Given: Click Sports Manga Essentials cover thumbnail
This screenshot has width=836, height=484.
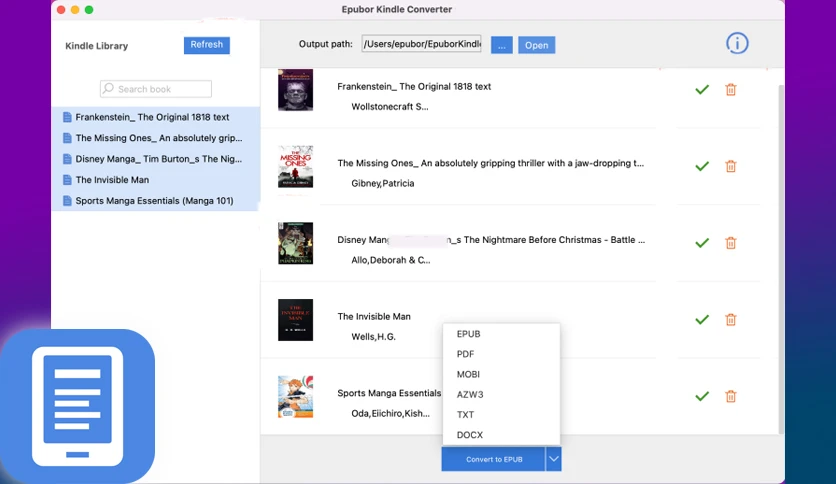Looking at the screenshot, I should point(295,397).
